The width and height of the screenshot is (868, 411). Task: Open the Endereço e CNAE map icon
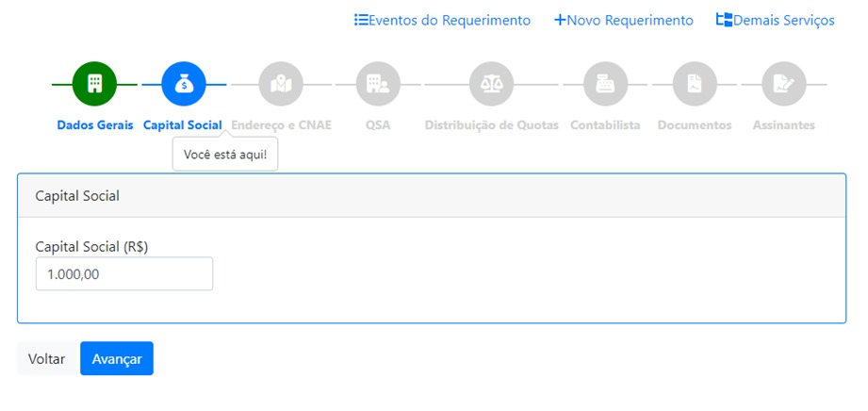[281, 84]
